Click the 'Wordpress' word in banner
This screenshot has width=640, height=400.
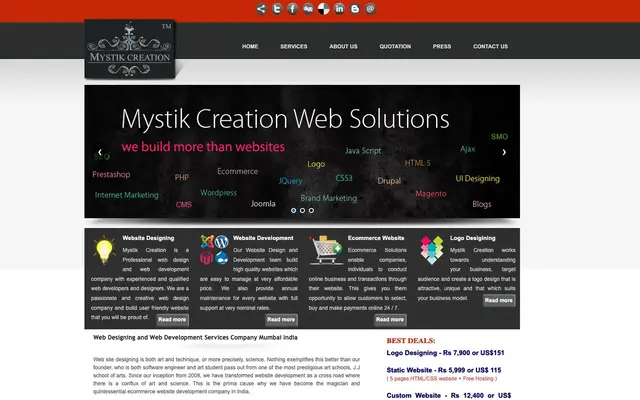click(x=218, y=193)
